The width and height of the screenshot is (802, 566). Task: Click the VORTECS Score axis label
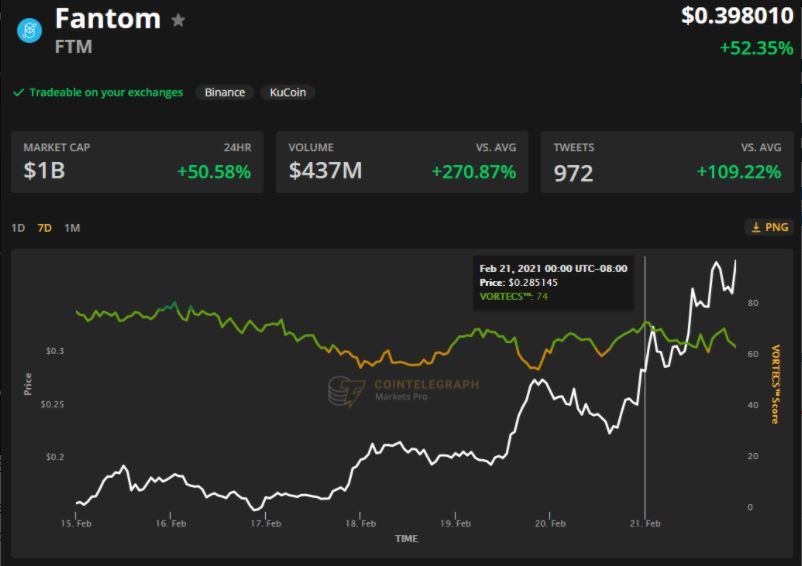click(x=775, y=384)
